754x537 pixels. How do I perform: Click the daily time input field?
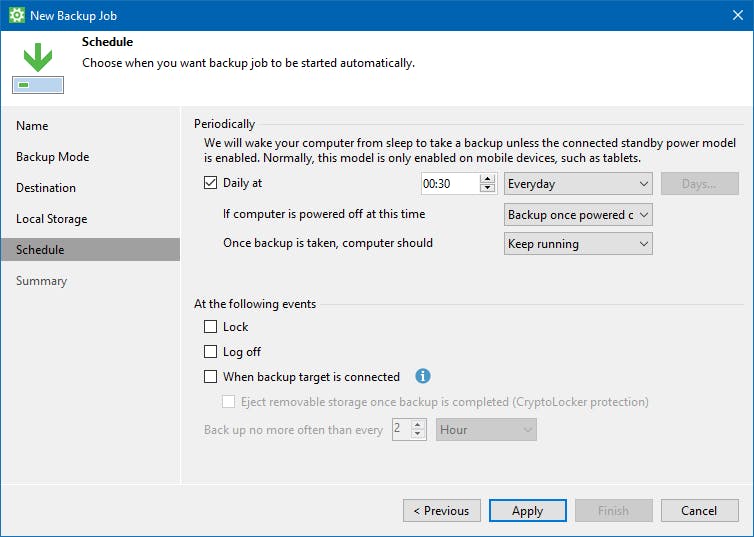(x=449, y=184)
